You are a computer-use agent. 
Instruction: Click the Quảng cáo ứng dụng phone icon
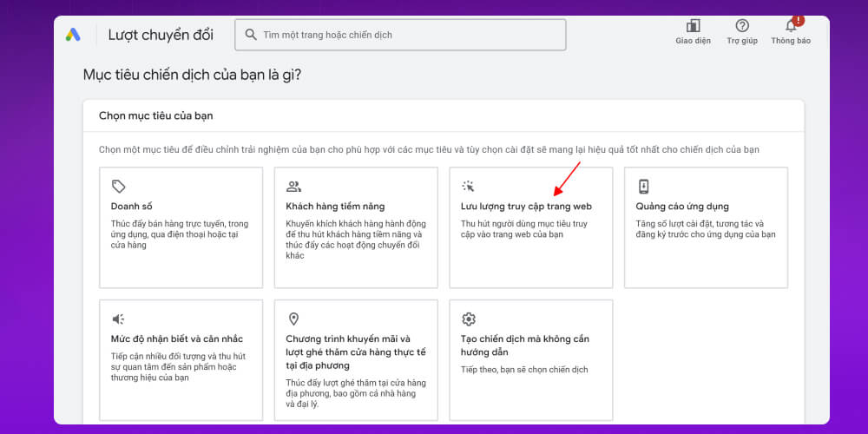click(x=643, y=186)
